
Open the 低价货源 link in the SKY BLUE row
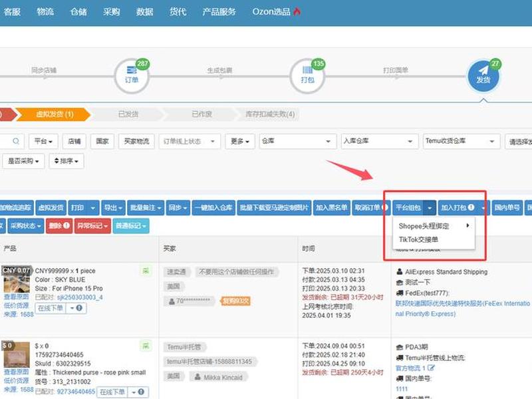17,305
